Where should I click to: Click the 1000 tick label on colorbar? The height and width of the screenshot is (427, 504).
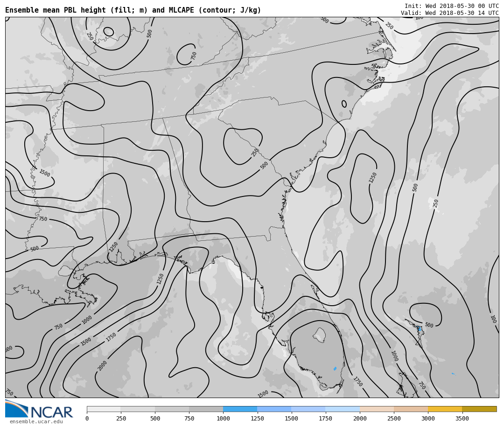(223, 419)
